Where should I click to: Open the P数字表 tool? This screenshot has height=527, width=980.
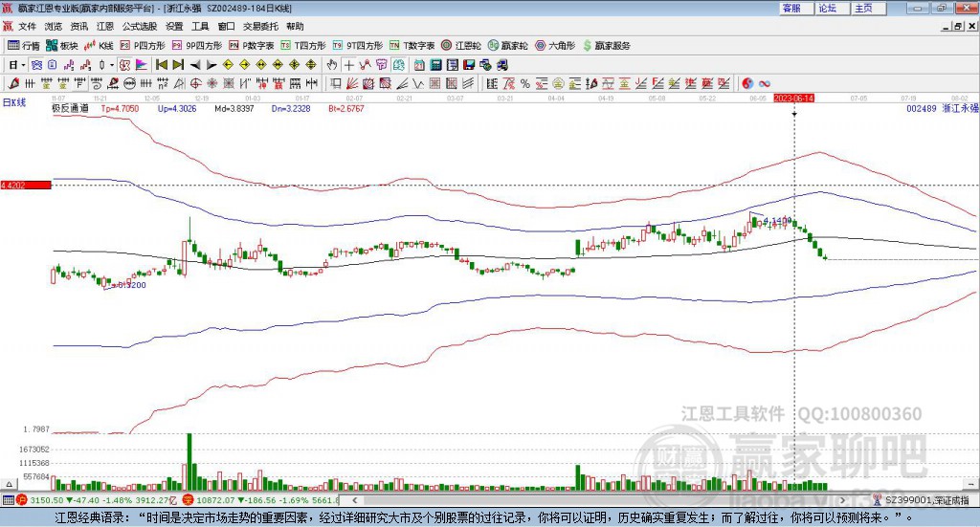coord(252,46)
